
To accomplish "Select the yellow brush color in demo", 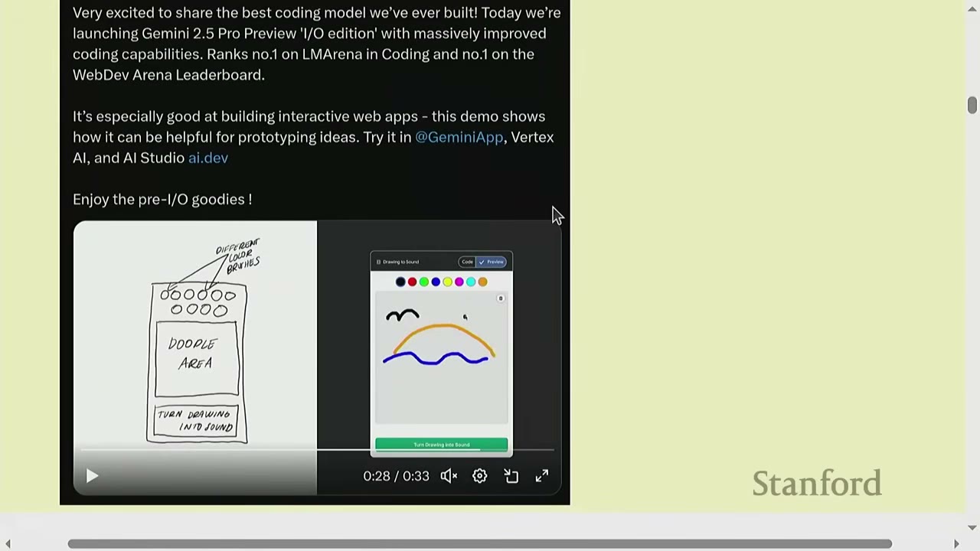I will tap(447, 282).
